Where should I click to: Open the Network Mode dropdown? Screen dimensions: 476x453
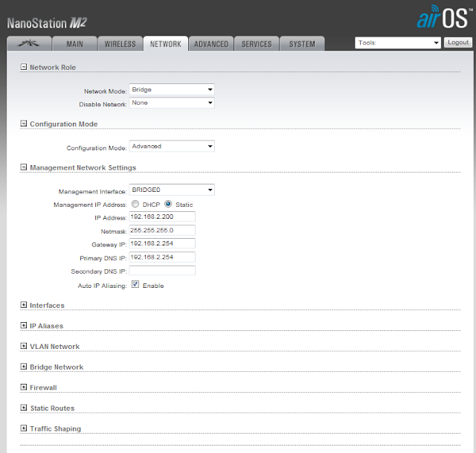click(172, 89)
